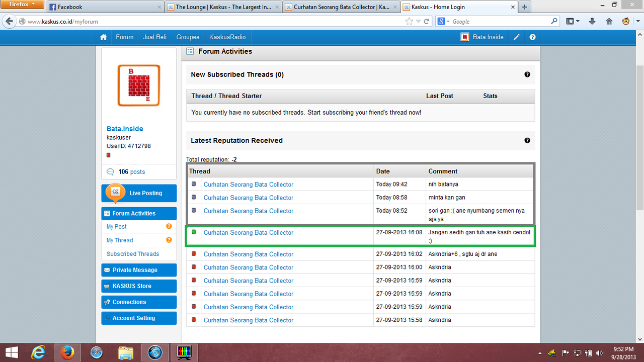The height and width of the screenshot is (362, 644).
Task: Click the volume speaker tray icon
Action: point(599,353)
